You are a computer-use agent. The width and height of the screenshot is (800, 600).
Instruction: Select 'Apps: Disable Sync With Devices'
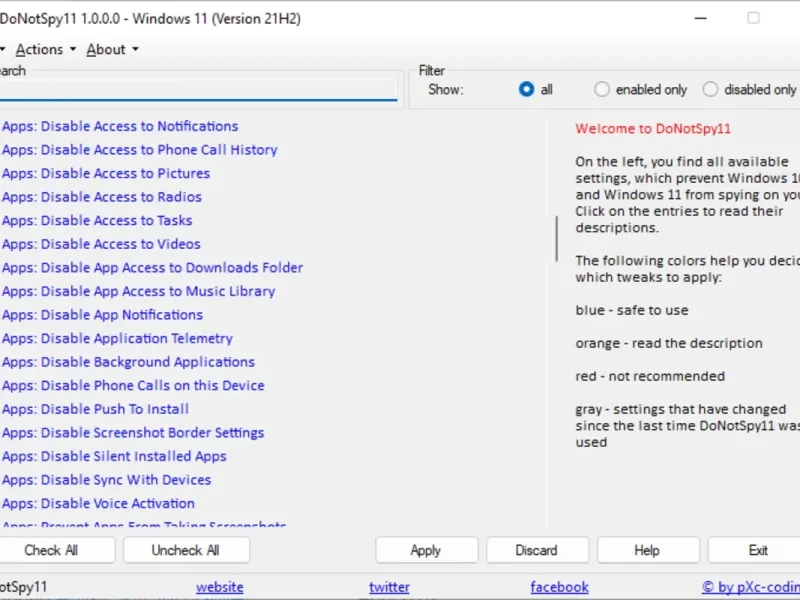click(x=106, y=479)
